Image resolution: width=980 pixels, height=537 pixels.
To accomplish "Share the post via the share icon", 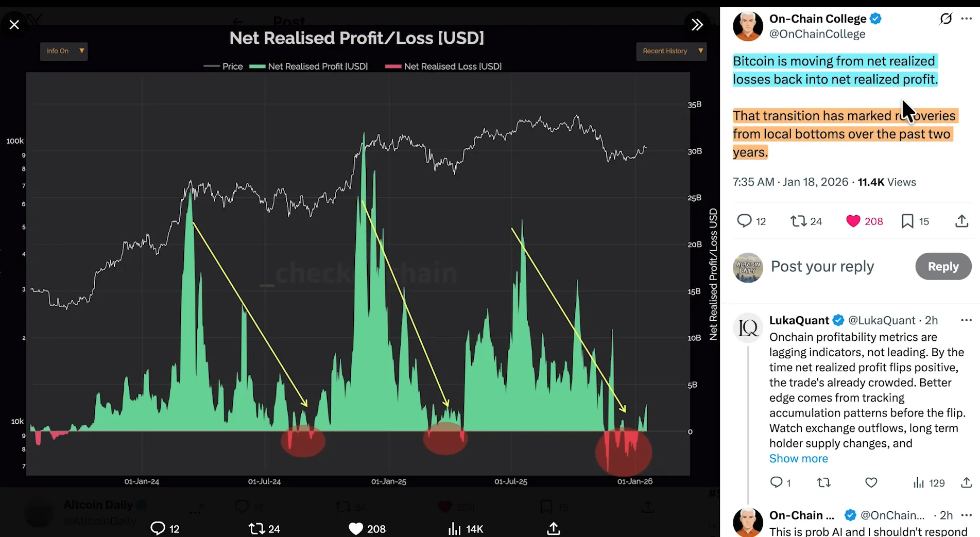I will click(x=961, y=221).
